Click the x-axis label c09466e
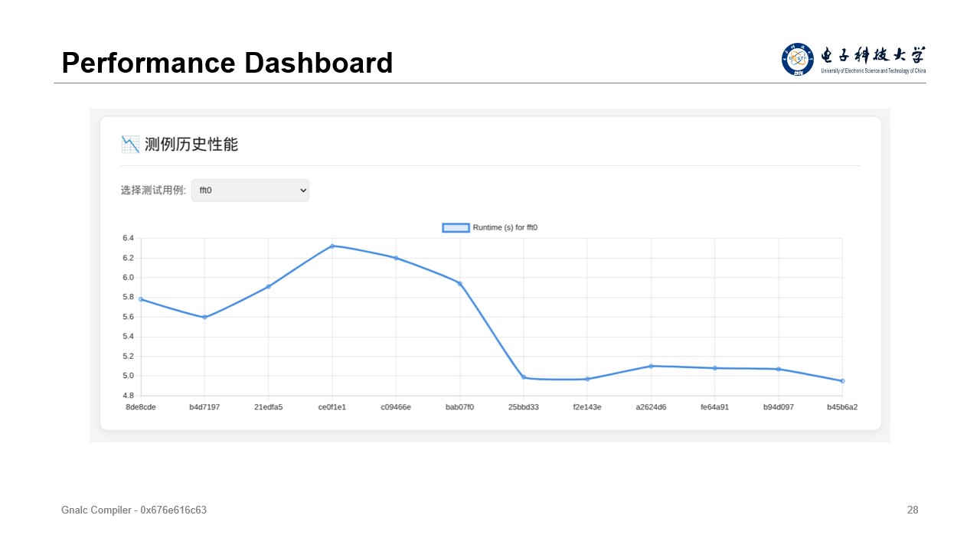The image size is (980, 551). coord(396,407)
